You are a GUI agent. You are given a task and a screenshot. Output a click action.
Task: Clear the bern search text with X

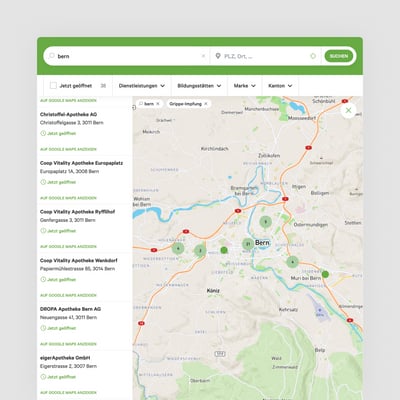203,56
